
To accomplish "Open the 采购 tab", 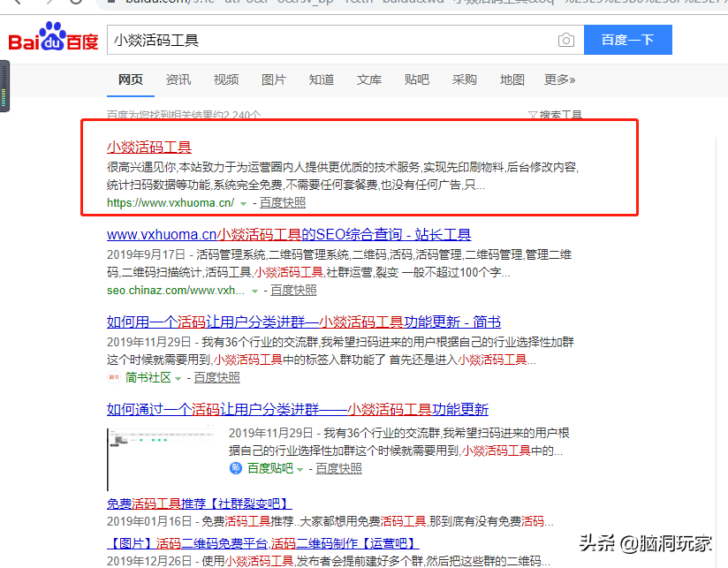I will (465, 80).
